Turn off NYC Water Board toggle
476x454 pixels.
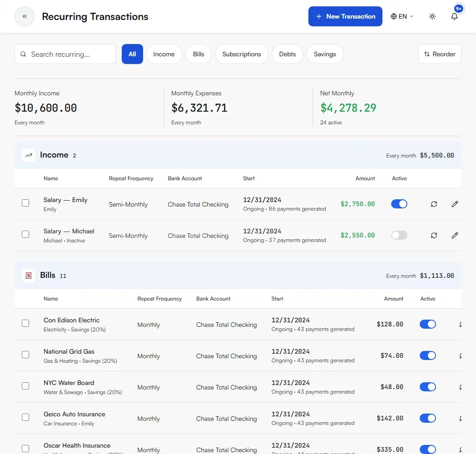[427, 387]
